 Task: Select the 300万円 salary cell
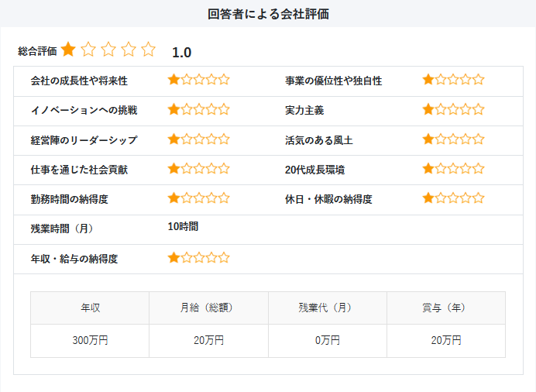coord(90,340)
